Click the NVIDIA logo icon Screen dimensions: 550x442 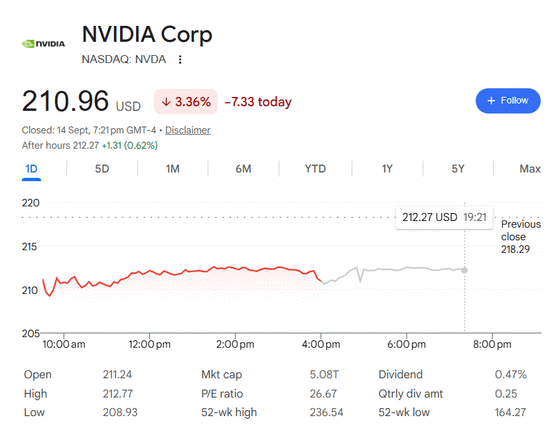pyautogui.click(x=43, y=44)
